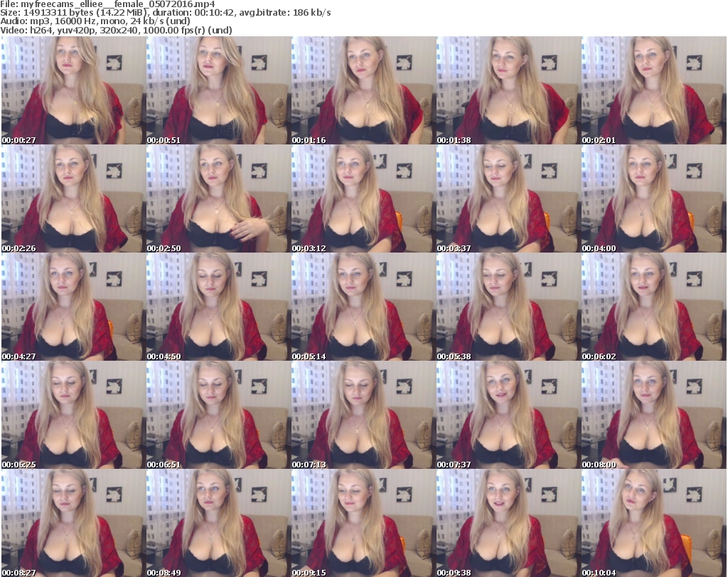Open the 00:09:38 thumbnail

509,523
